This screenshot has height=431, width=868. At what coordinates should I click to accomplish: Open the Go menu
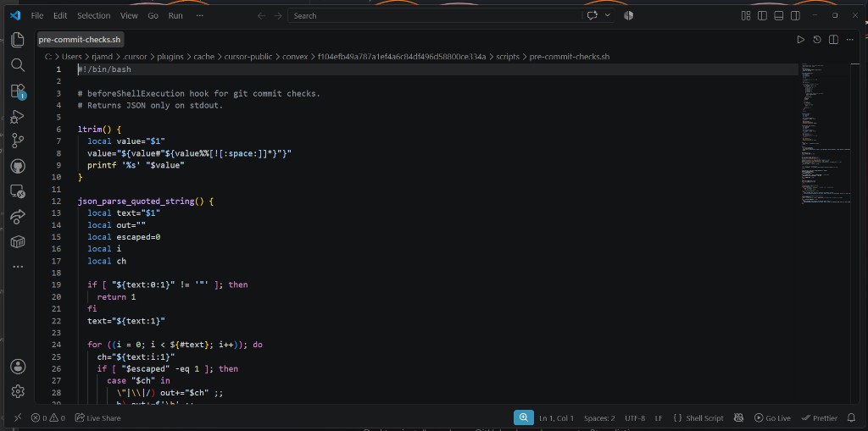click(x=153, y=15)
